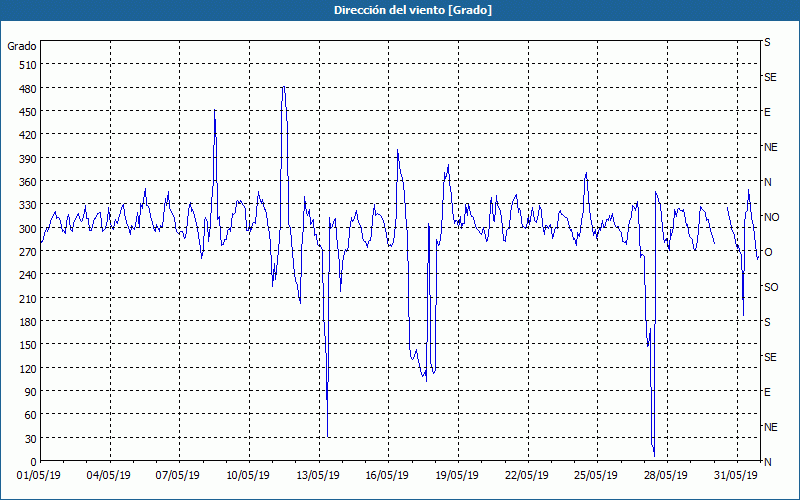Click the date label 19/05/19
Image resolution: width=800 pixels, height=500 pixels.
click(457, 476)
